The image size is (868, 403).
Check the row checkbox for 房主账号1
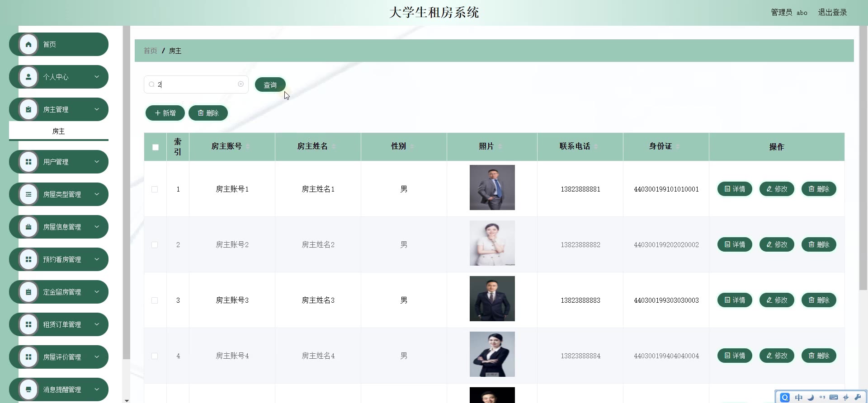pos(155,189)
